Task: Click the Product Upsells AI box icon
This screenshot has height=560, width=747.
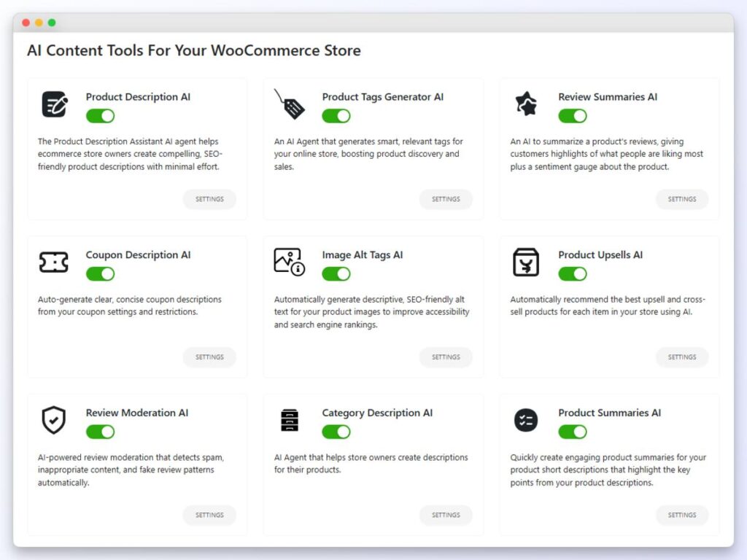Action: pos(526,262)
